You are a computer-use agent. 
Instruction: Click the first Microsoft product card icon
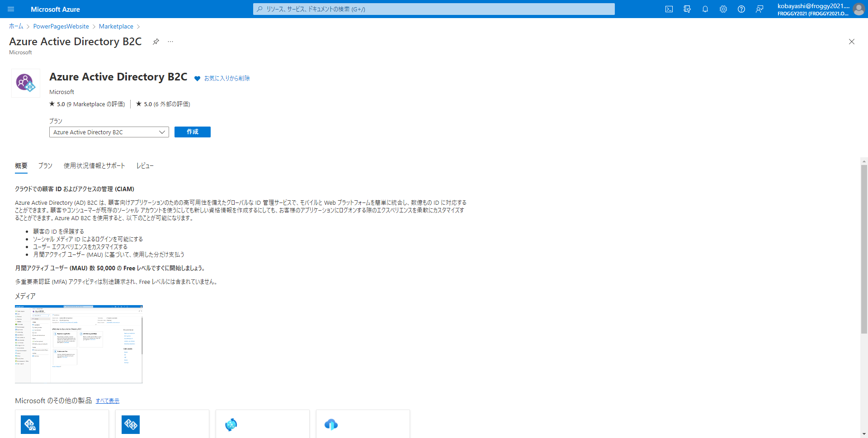tap(30, 424)
